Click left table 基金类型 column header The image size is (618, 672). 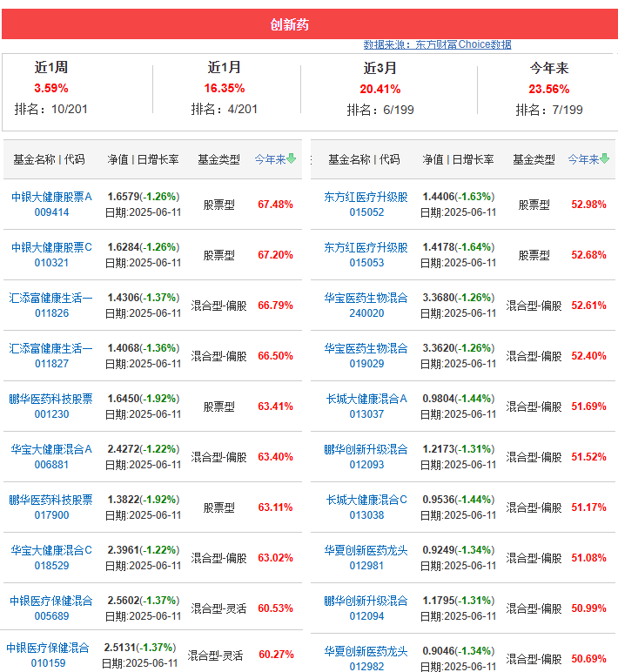point(218,159)
